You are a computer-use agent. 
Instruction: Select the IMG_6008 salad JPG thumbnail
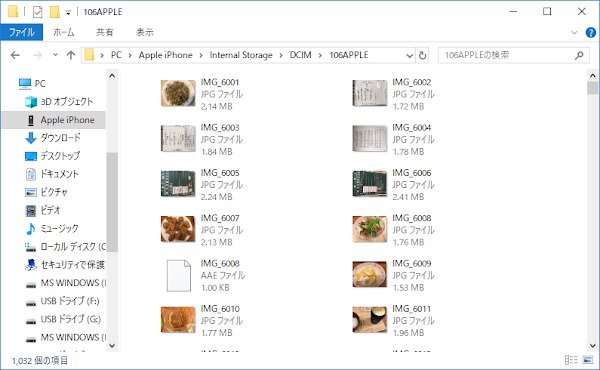(x=369, y=229)
